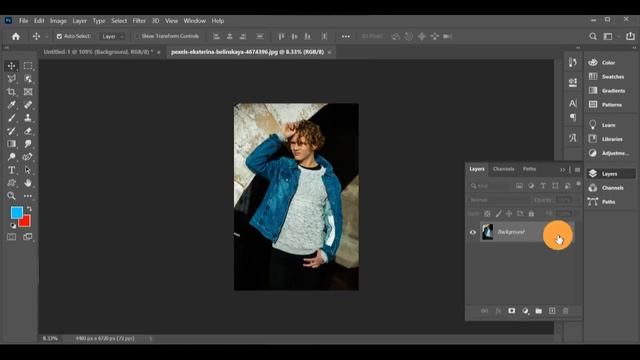Screen dimensions: 640x360
Task: Toggle type layer filter in Layers panel
Action: [x=543, y=186]
